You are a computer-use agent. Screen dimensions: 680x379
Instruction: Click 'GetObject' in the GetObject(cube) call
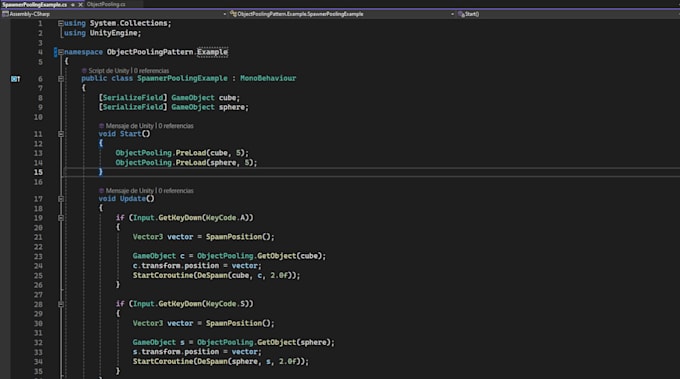point(276,256)
